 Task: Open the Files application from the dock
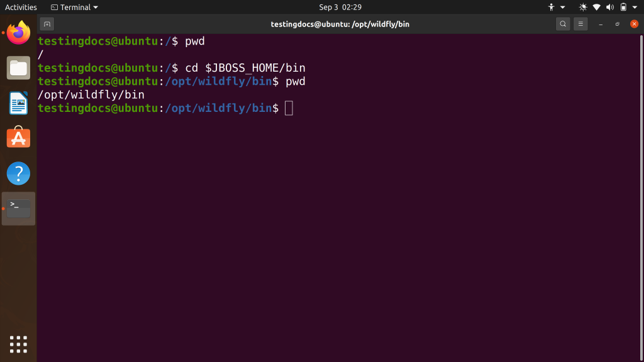18,68
